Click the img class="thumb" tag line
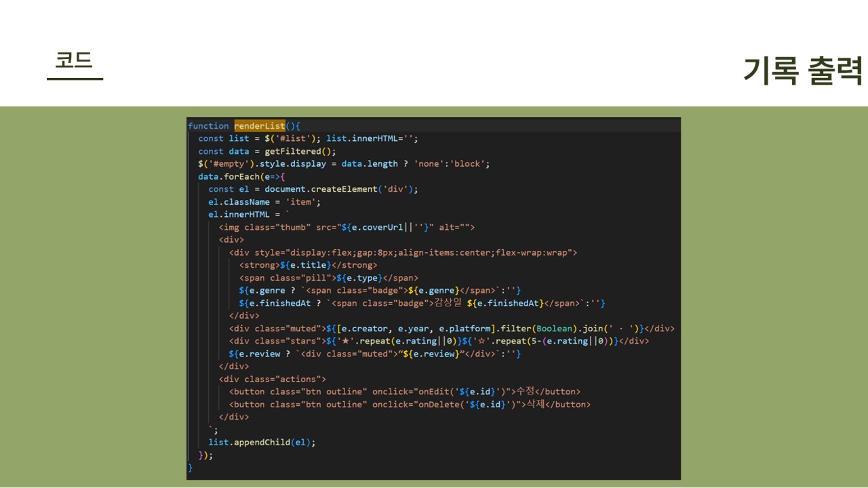 [x=347, y=227]
